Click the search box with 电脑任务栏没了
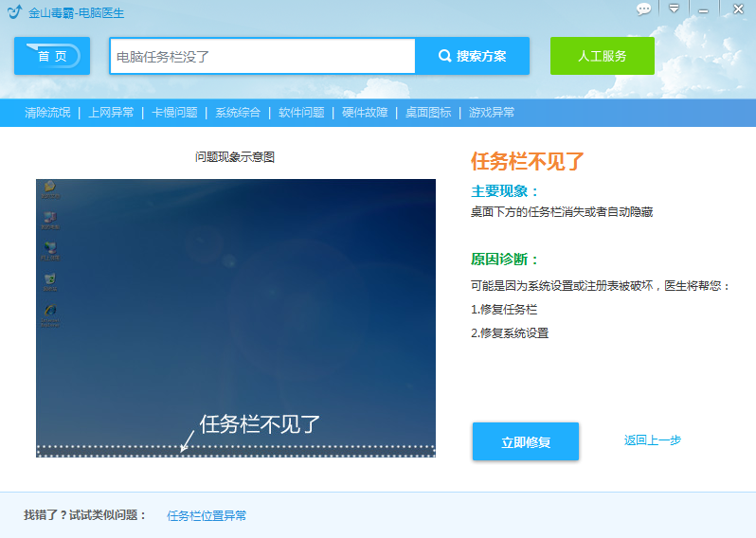 tap(262, 57)
